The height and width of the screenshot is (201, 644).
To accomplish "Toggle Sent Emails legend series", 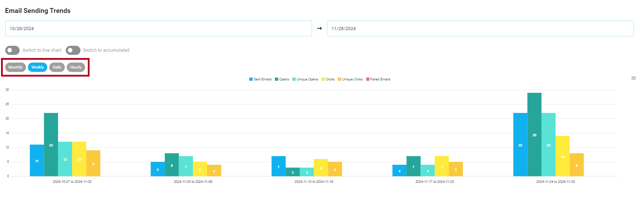I will click(260, 79).
